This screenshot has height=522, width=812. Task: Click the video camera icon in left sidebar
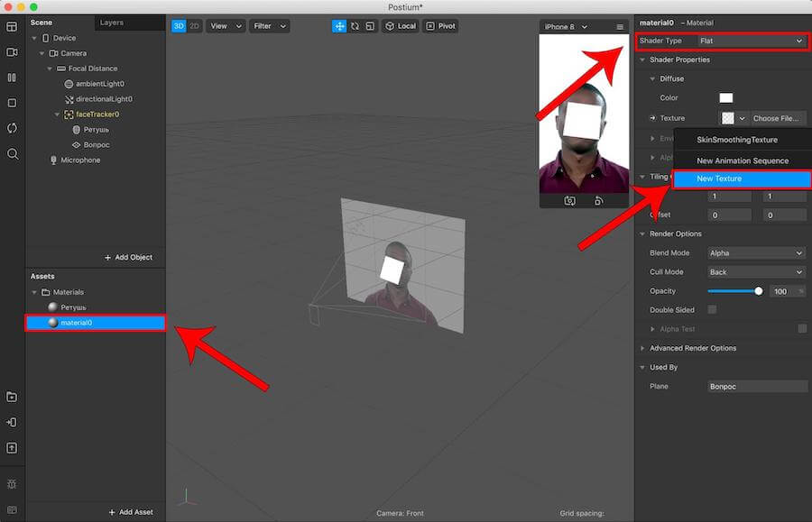click(12, 52)
